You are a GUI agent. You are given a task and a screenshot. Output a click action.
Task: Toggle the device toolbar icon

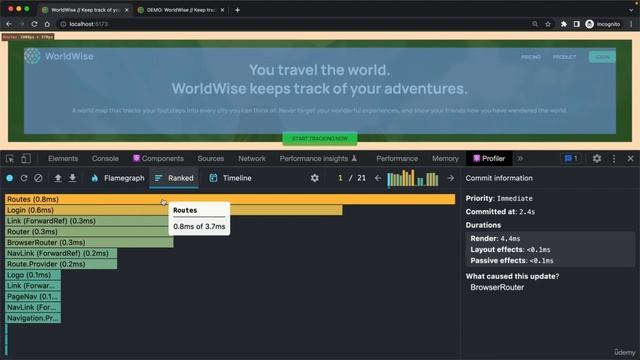(26, 158)
